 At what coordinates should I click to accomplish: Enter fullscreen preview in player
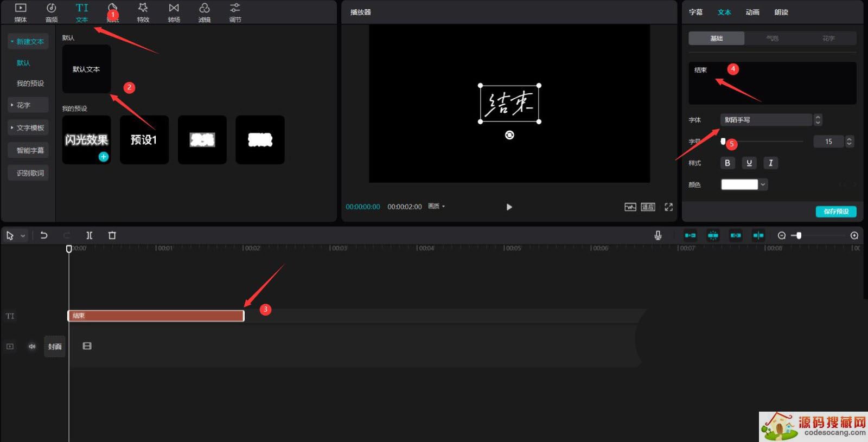668,207
